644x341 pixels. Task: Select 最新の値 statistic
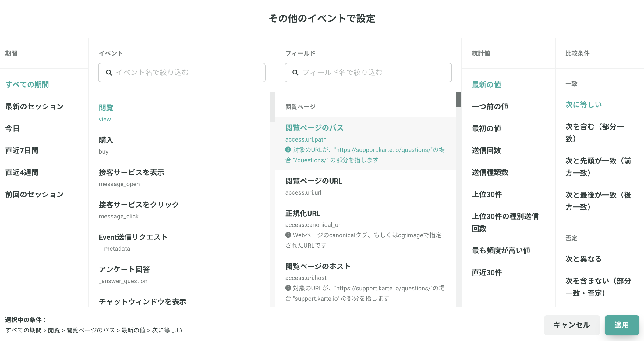[x=487, y=84]
